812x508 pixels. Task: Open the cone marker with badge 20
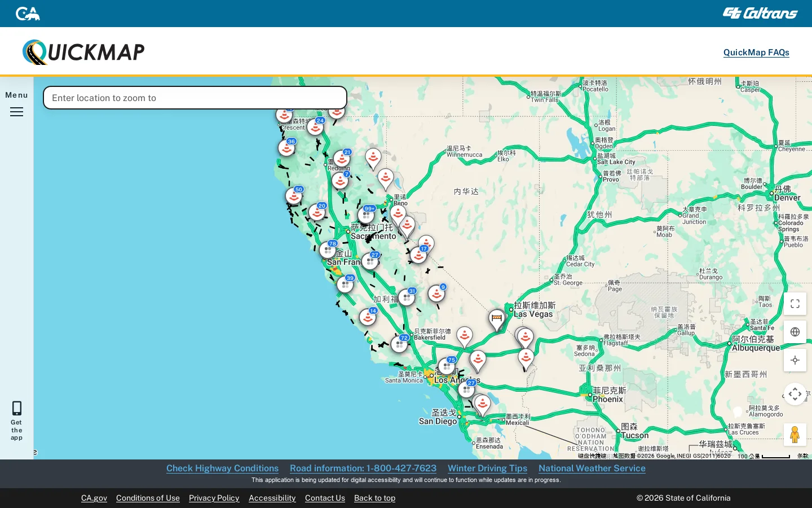[317, 212]
